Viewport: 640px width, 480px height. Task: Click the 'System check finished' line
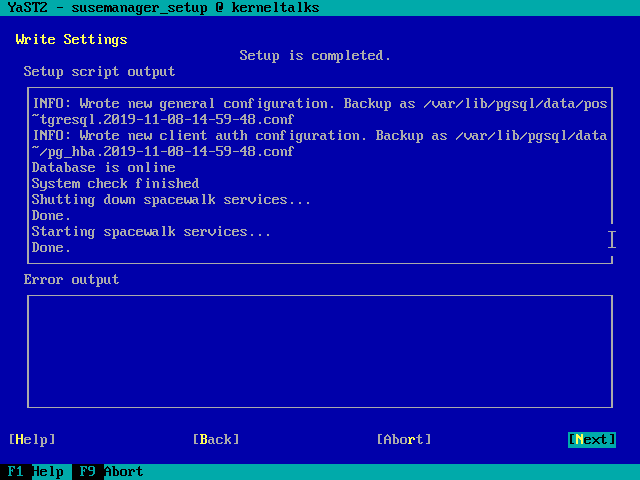tap(116, 184)
